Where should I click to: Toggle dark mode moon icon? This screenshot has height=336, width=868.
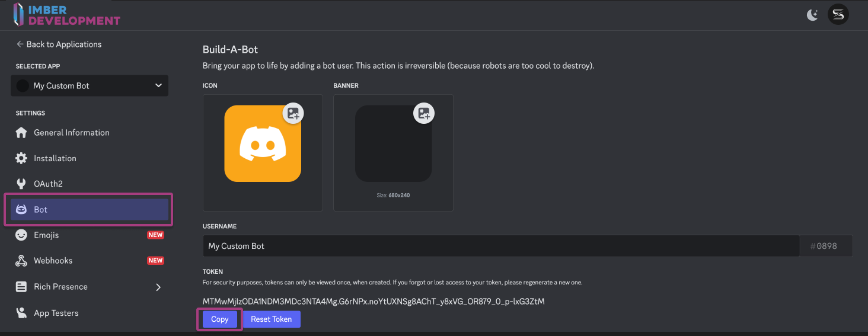click(812, 15)
